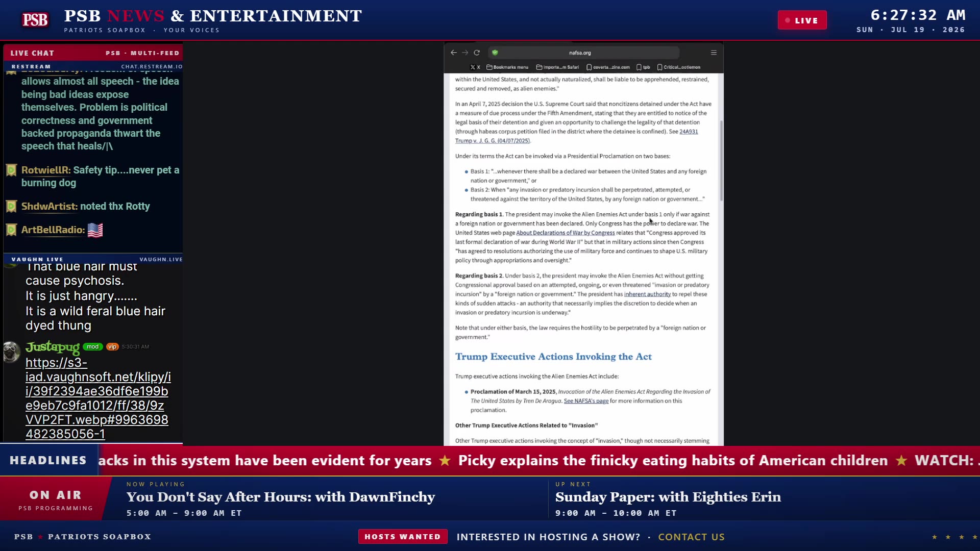Click the browser forward arrow
This screenshot has height=551, width=980.
coord(465,53)
